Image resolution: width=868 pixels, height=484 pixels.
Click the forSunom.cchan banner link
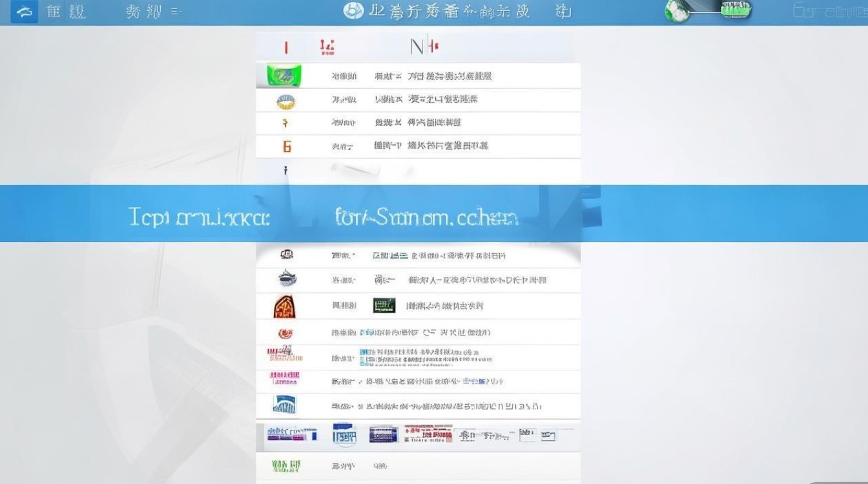point(426,218)
